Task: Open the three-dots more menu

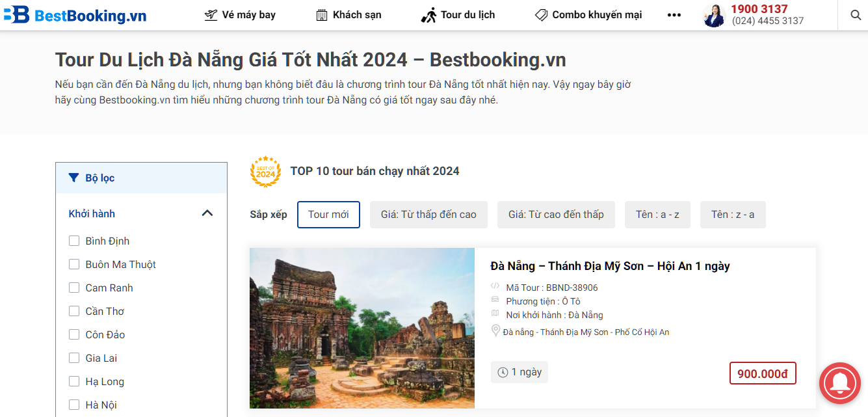Action: coord(674,15)
